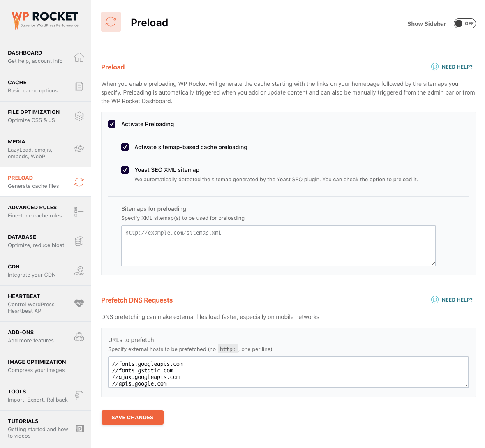Select the CDN globe icon
The image size is (485, 448).
pyautogui.click(x=79, y=270)
